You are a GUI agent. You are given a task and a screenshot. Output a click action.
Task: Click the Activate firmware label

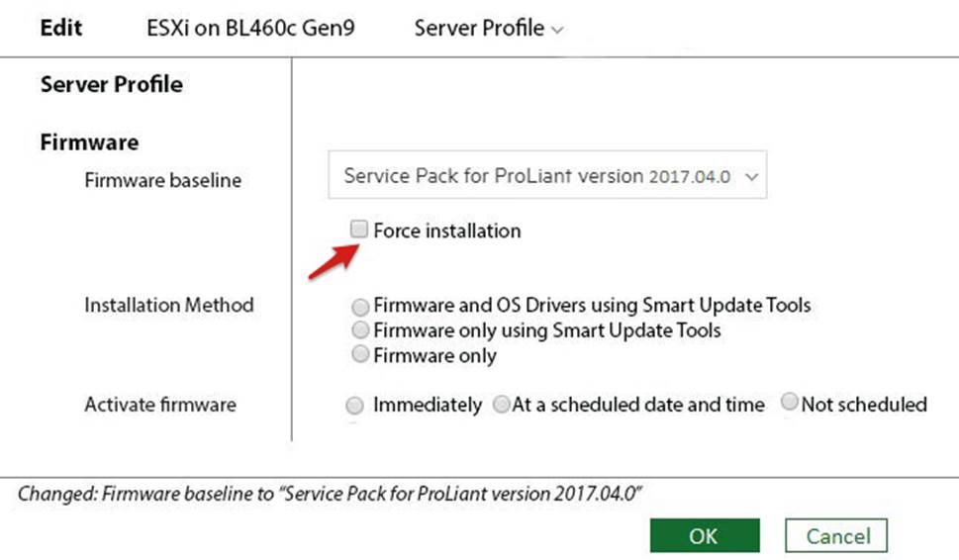[159, 405]
